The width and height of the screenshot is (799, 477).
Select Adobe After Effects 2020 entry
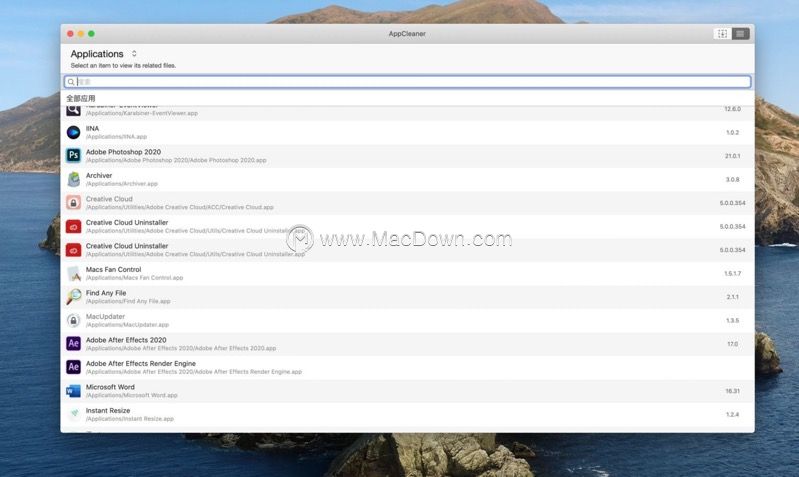(x=126, y=340)
